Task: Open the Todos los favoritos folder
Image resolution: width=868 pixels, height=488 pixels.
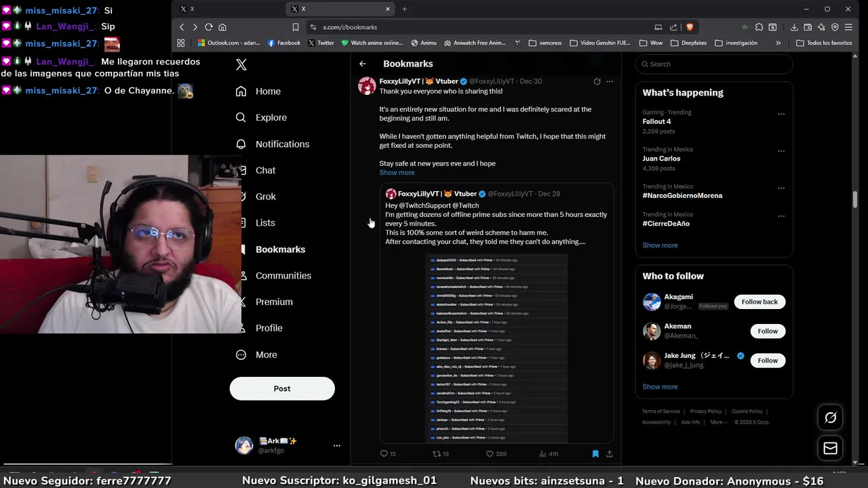Action: (824, 43)
